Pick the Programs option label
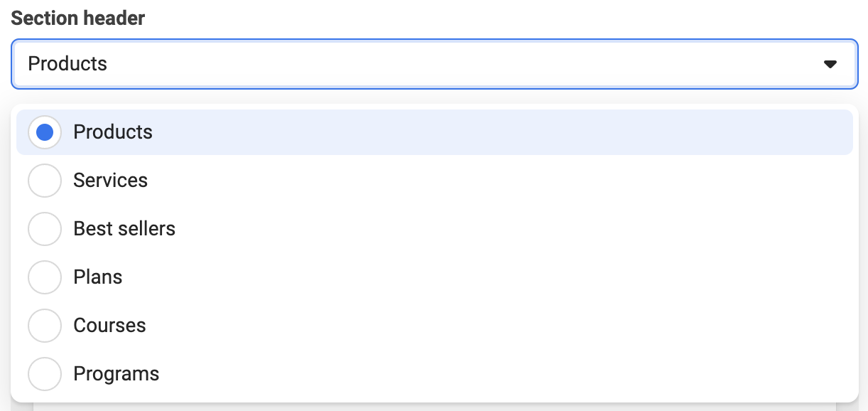The width and height of the screenshot is (868, 411). click(x=116, y=374)
